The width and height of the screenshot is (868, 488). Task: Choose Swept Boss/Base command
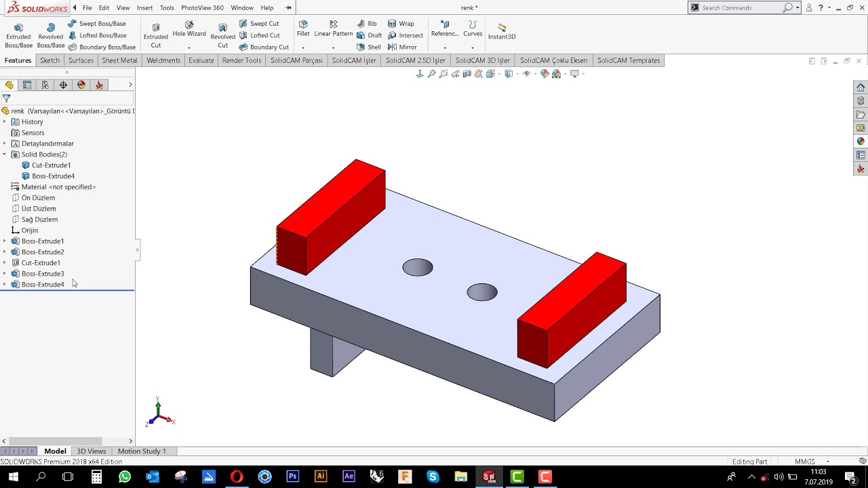[97, 24]
